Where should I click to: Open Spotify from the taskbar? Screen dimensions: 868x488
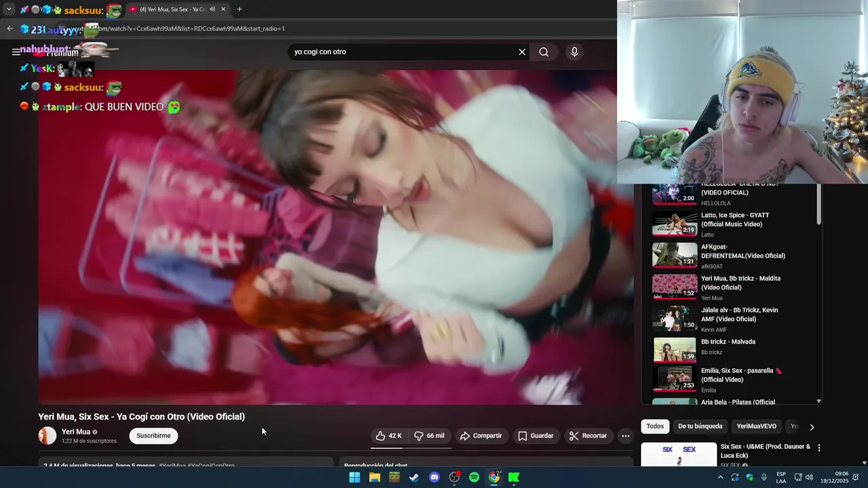coord(474,477)
